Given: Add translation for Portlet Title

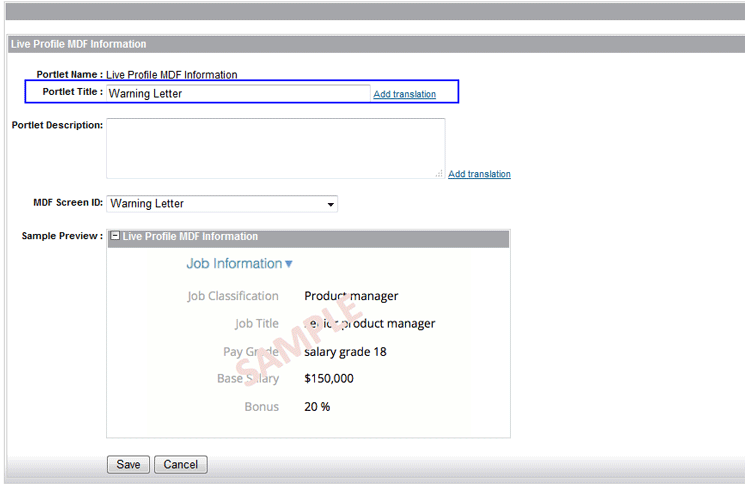Looking at the screenshot, I should click(x=404, y=94).
